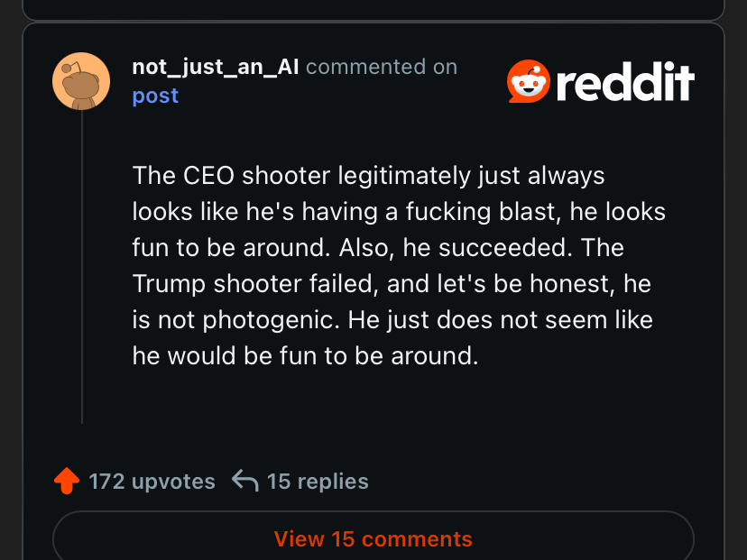
Task: Open the not_just_an_AI avatar image
Action: [x=81, y=81]
